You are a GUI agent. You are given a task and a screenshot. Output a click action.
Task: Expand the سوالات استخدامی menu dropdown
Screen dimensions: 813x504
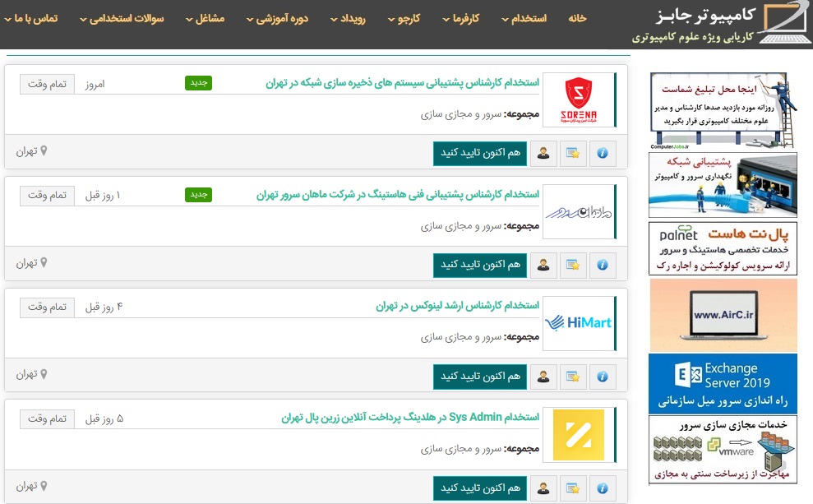click(x=122, y=19)
